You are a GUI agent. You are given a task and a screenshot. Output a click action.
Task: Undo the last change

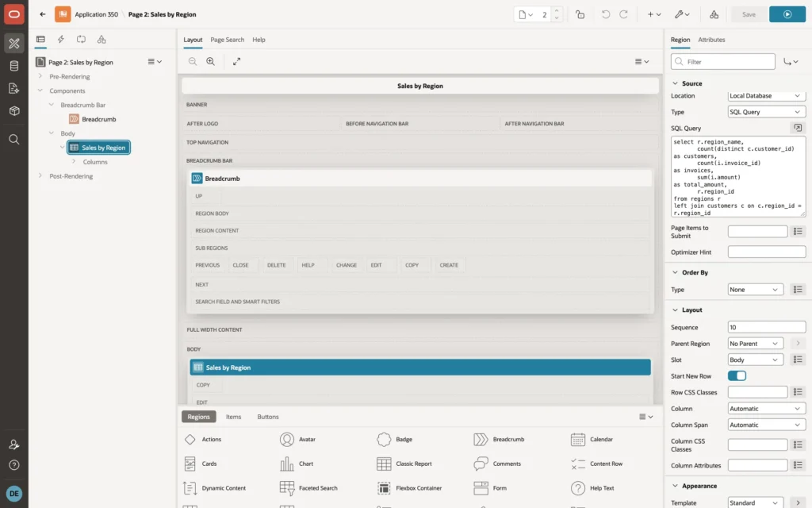(605, 14)
